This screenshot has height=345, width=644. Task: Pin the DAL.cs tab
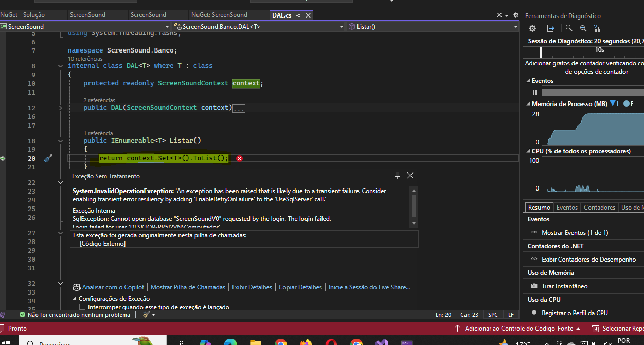click(x=299, y=15)
